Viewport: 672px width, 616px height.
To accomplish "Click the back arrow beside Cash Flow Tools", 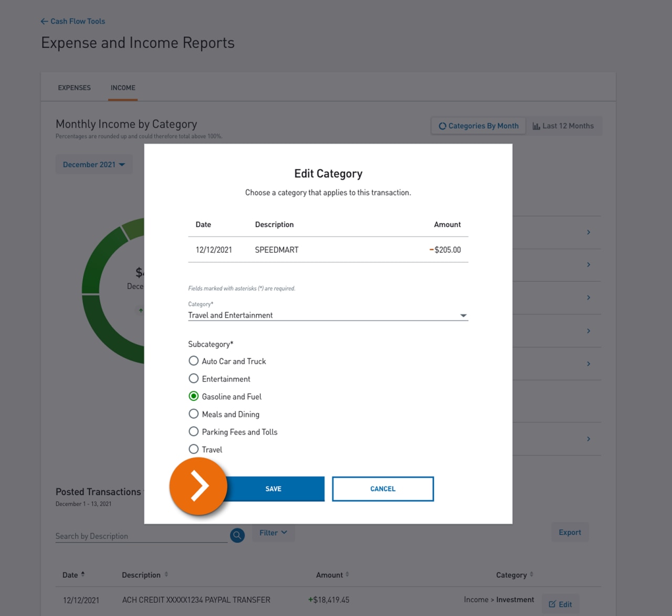I will [x=44, y=21].
